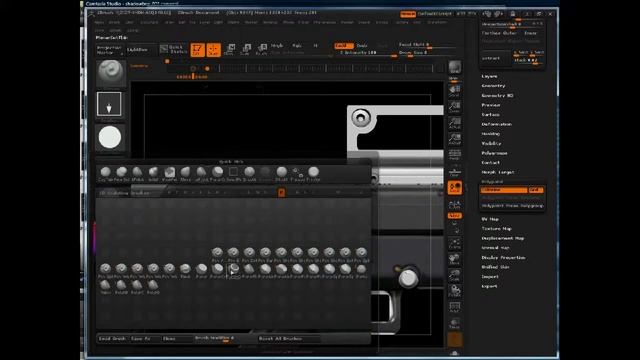Toggle Zsub sculpting mode
The image size is (640, 360).
coord(362,46)
